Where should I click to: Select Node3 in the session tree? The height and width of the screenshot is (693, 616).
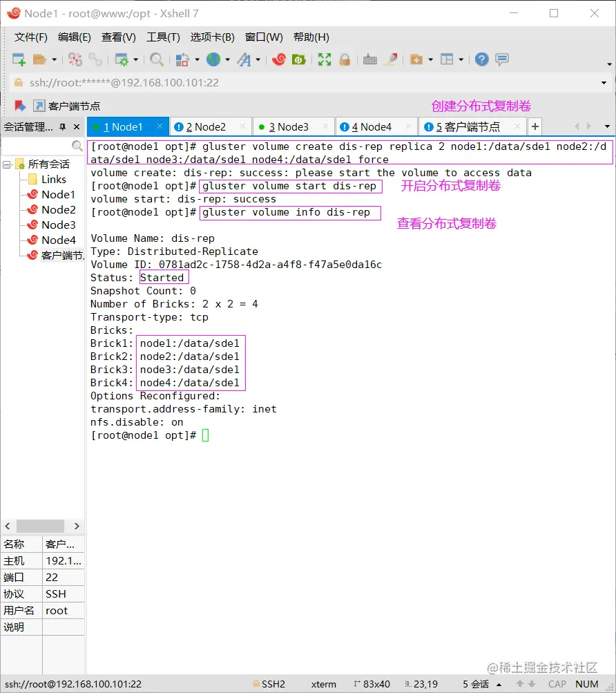(x=52, y=225)
